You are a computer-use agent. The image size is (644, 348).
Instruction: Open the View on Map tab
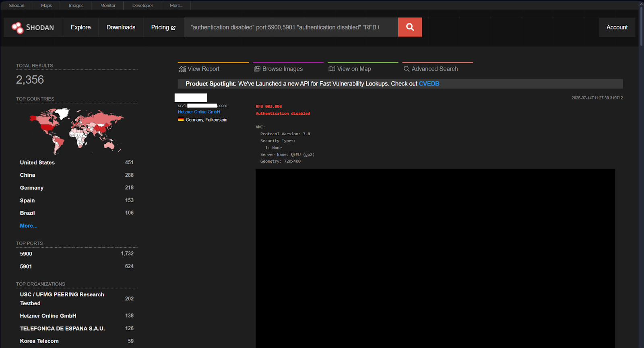pos(363,68)
